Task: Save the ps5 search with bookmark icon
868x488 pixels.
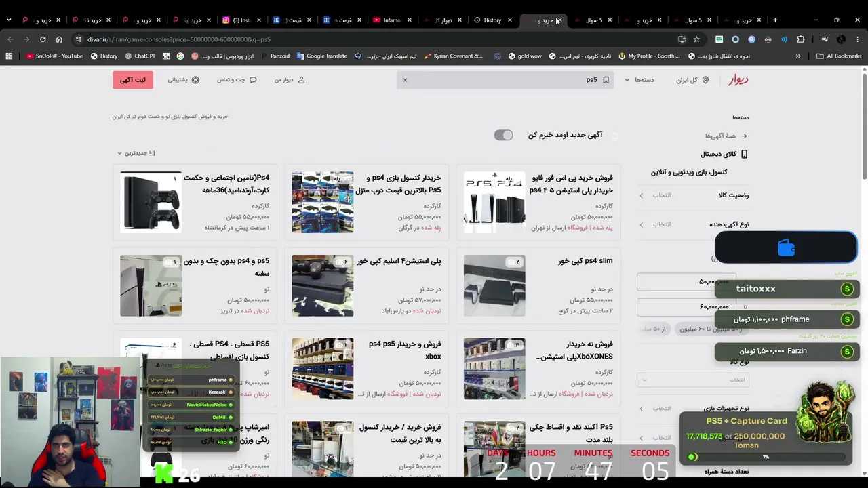Action: pos(606,80)
